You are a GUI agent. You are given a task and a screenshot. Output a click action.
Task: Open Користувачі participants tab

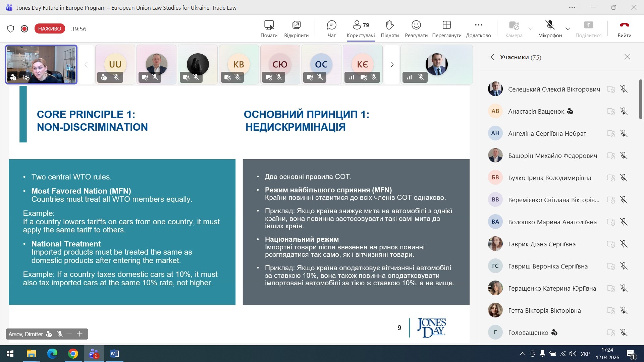click(x=361, y=29)
